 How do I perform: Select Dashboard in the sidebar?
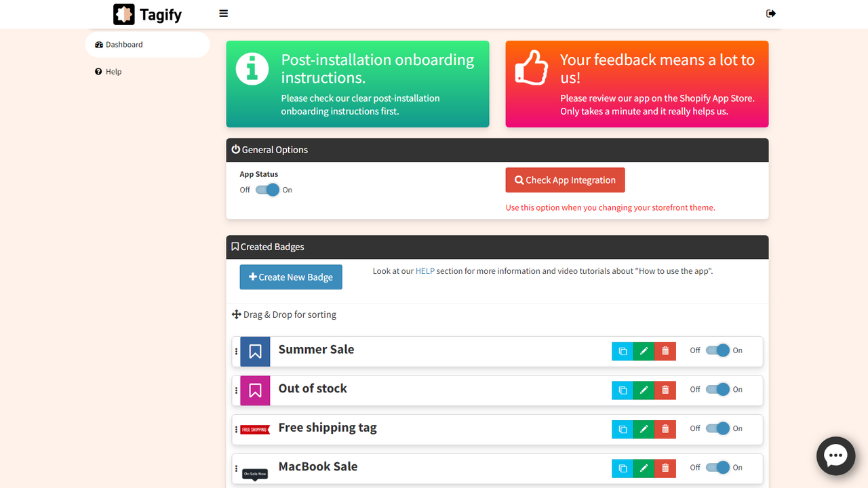(x=124, y=44)
